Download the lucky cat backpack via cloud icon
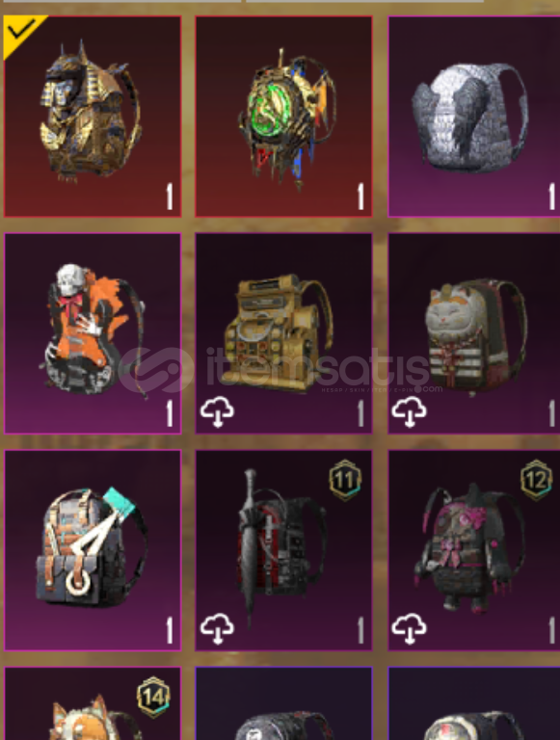 [x=409, y=411]
